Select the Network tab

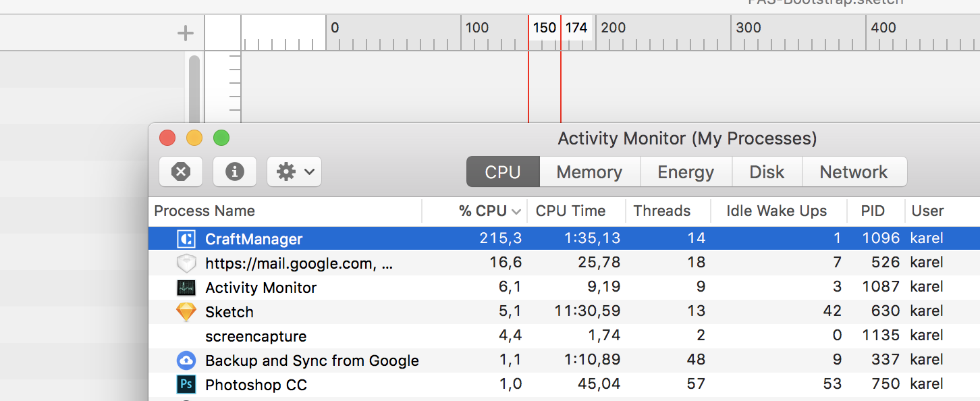pos(854,172)
